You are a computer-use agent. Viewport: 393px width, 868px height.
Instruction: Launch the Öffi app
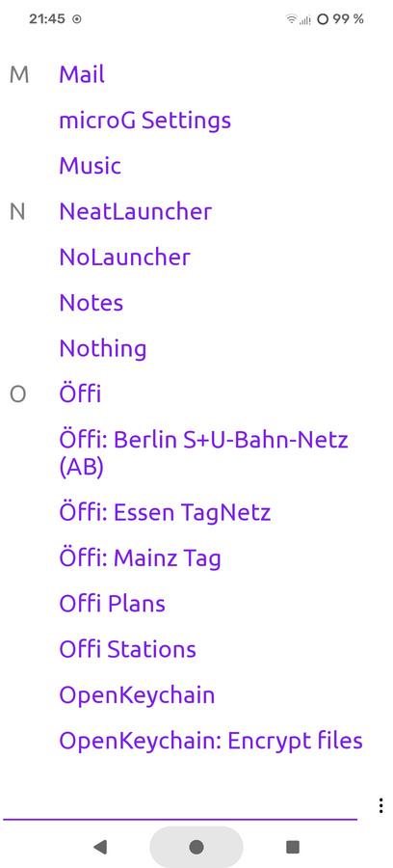pyautogui.click(x=80, y=394)
